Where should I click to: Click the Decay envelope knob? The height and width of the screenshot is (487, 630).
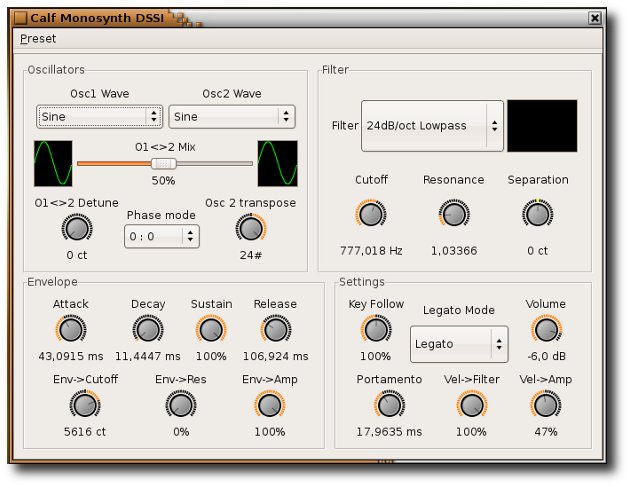pos(147,329)
